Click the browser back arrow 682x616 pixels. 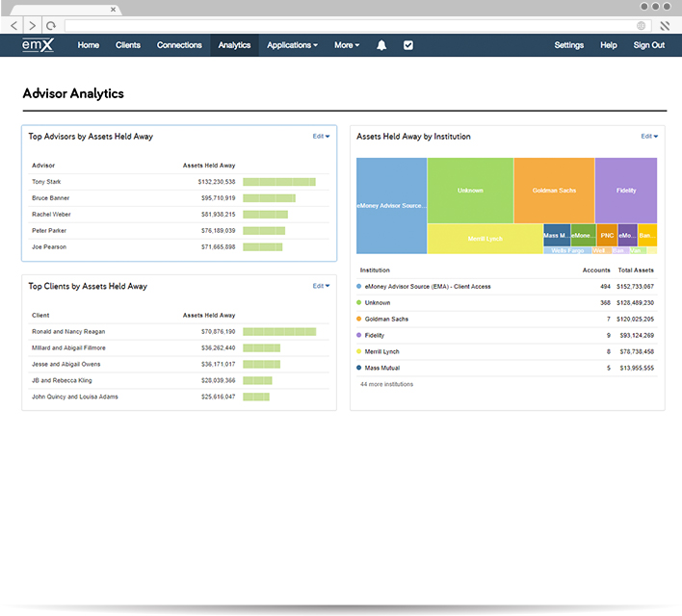pyautogui.click(x=13, y=26)
